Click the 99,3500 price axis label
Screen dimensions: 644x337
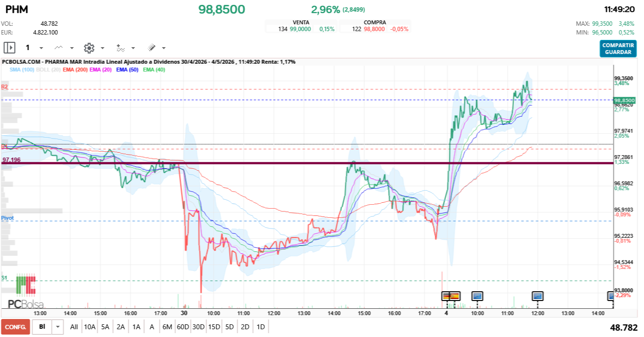(x=624, y=78)
